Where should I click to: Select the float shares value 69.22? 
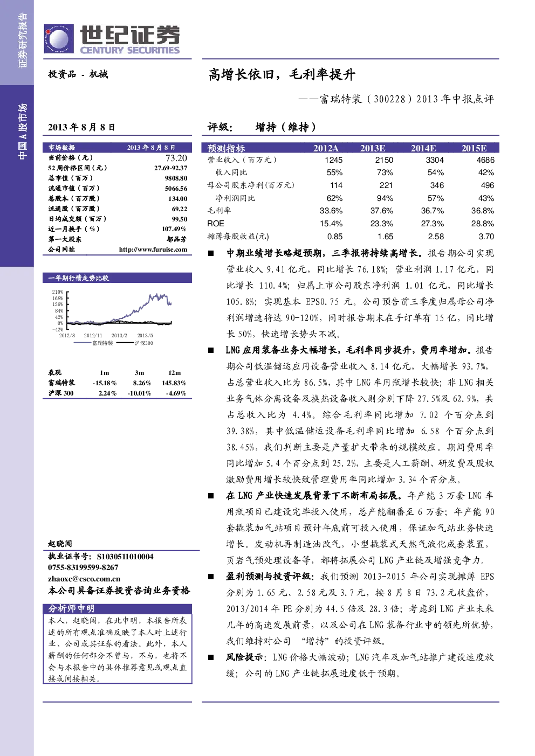(x=180, y=209)
